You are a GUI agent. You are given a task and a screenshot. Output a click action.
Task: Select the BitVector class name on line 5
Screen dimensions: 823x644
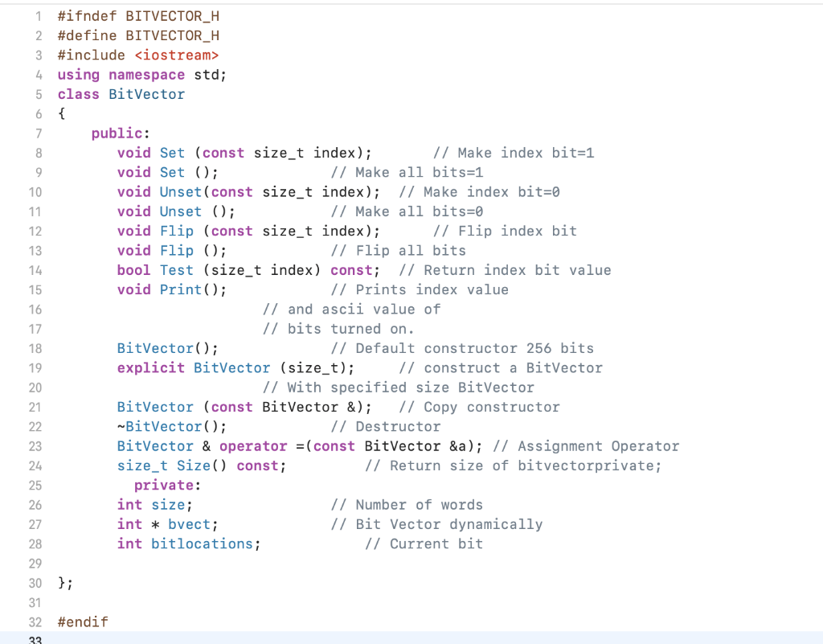146,93
